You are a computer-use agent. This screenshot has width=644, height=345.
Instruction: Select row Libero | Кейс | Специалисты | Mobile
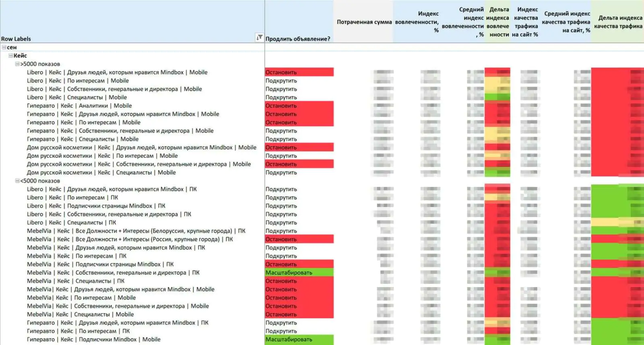click(77, 97)
